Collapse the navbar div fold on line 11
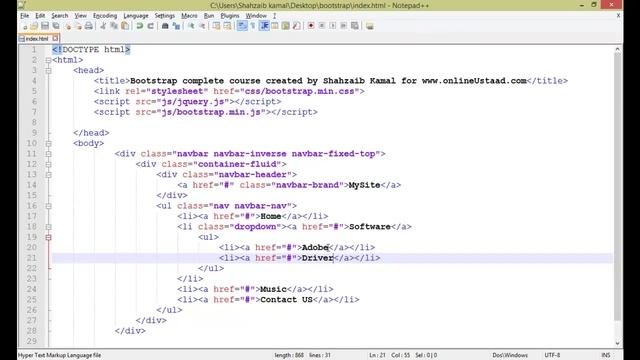The height and width of the screenshot is (360, 640). (x=49, y=154)
